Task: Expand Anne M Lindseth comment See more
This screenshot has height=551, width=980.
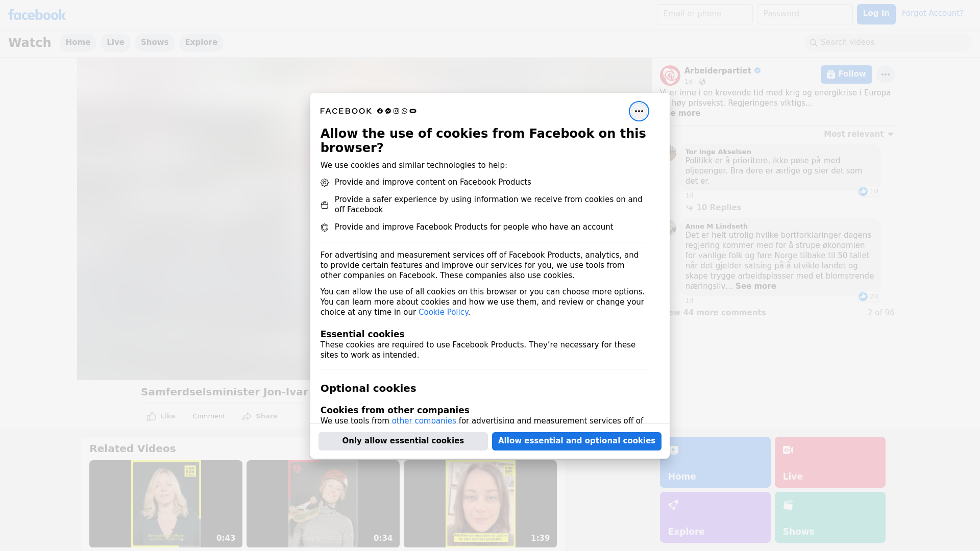Action: [x=755, y=286]
